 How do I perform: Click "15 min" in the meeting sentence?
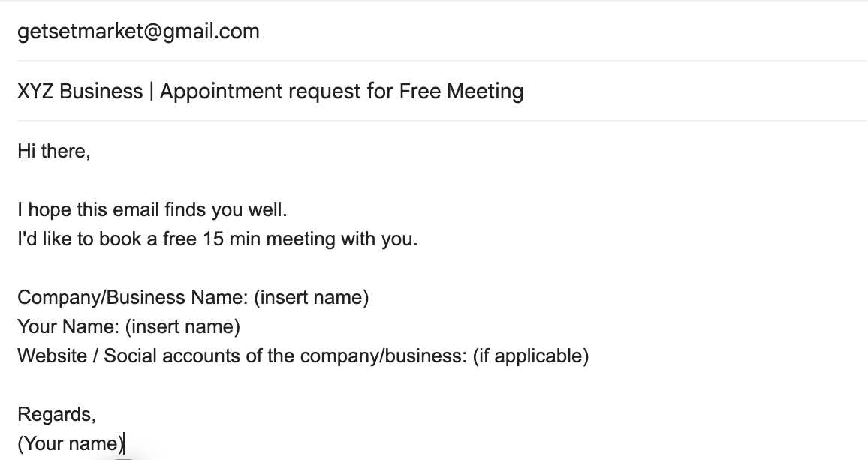(228, 239)
